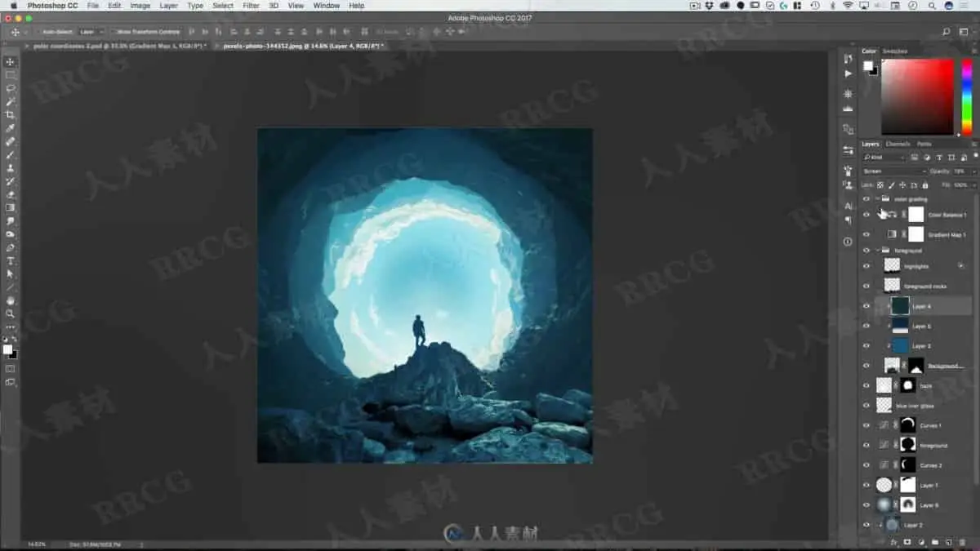Select the Zoom tool
Screen dimensions: 980x551
(11, 313)
